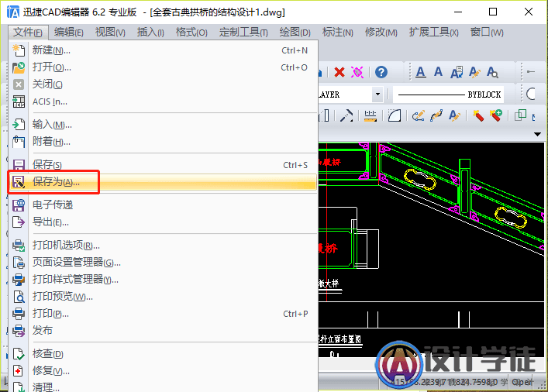The height and width of the screenshot is (392, 548).
Task: Click the printer options icon beside 打印机选项
Action: point(19,246)
